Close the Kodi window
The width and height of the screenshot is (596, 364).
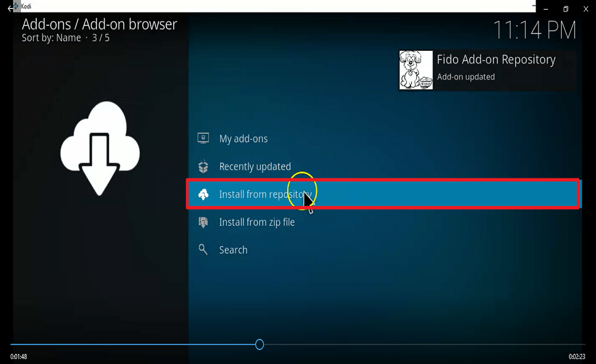click(x=586, y=9)
